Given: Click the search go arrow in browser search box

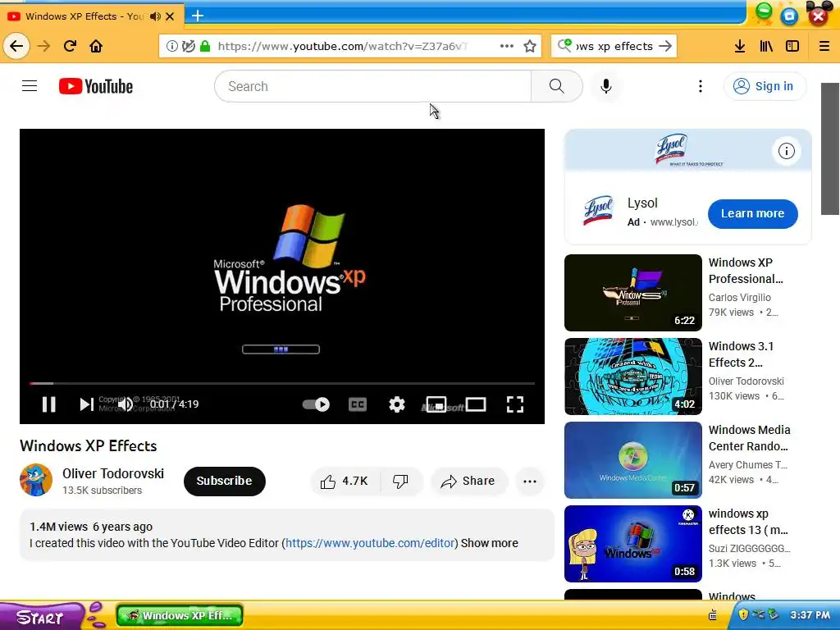Looking at the screenshot, I should [x=665, y=46].
